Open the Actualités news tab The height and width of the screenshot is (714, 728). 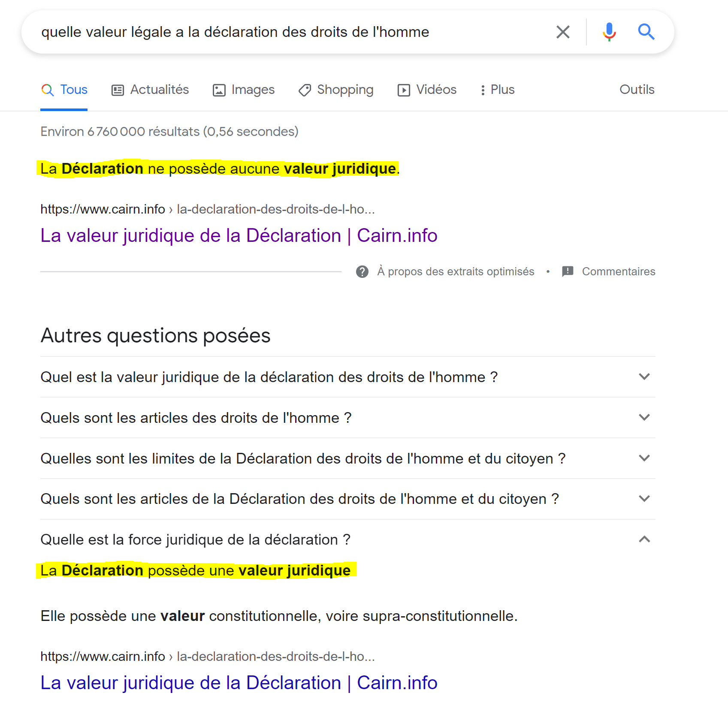click(150, 90)
